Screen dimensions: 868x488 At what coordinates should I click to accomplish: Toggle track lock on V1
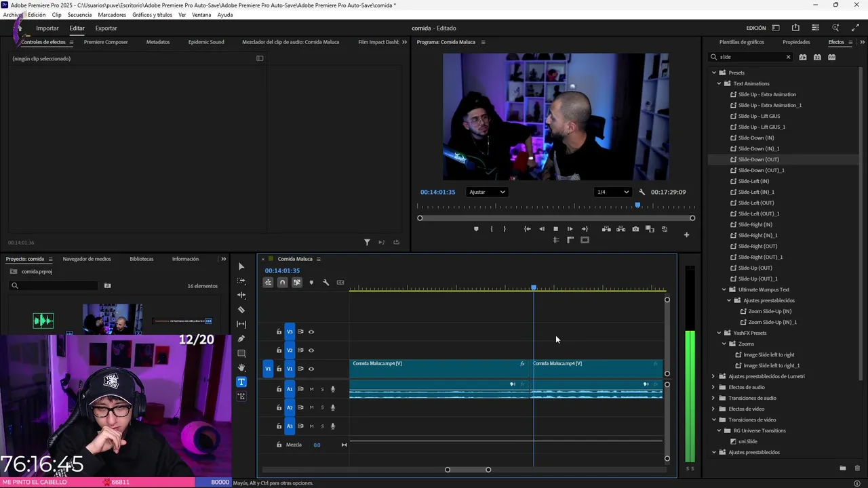click(x=279, y=369)
